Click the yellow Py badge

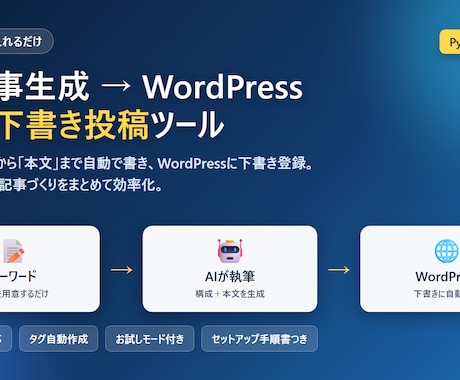click(450, 42)
